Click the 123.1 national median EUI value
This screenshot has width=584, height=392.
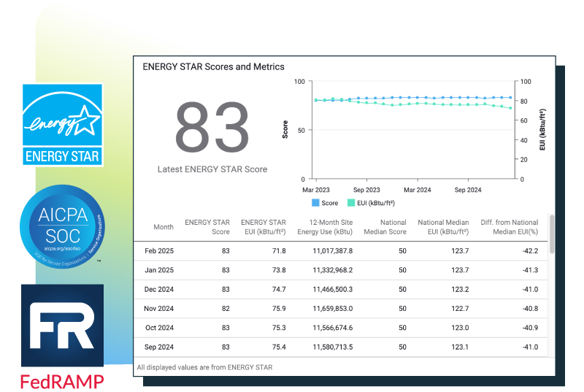coord(460,347)
